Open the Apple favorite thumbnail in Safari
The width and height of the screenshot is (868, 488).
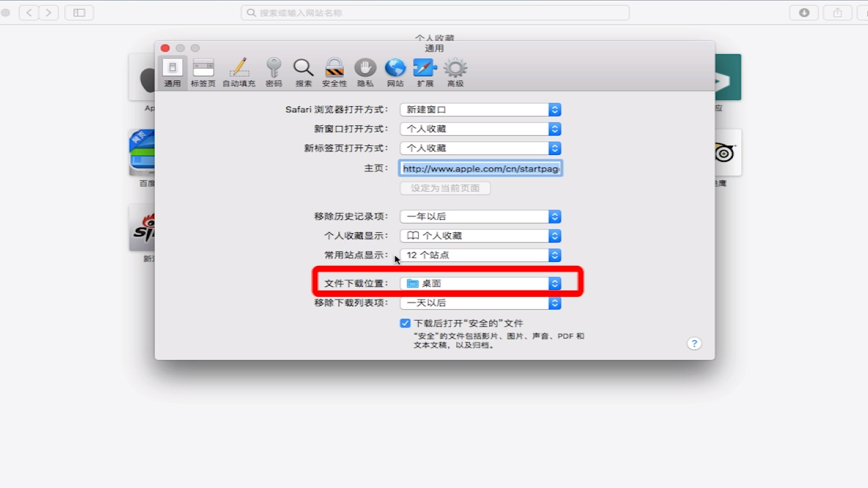coord(142,77)
